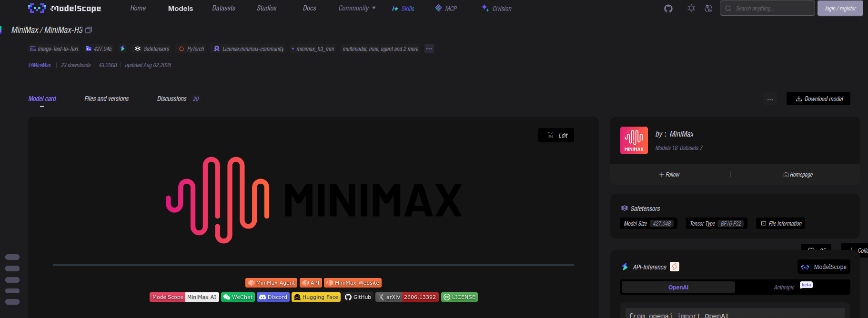
Task: Click the Download model button
Action: click(818, 99)
